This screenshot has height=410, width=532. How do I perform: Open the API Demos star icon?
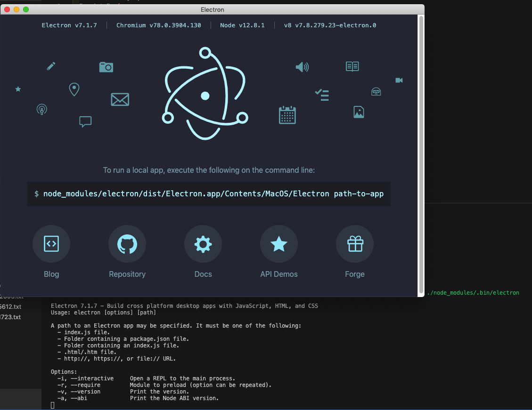tap(279, 244)
